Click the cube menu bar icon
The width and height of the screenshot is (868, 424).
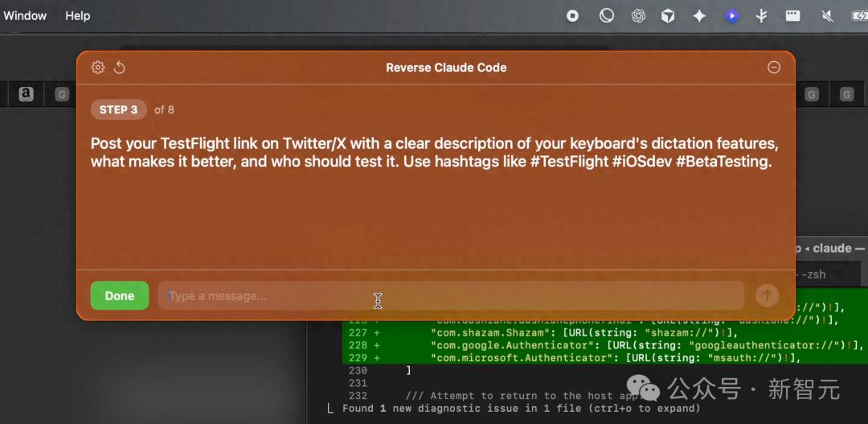pos(668,16)
